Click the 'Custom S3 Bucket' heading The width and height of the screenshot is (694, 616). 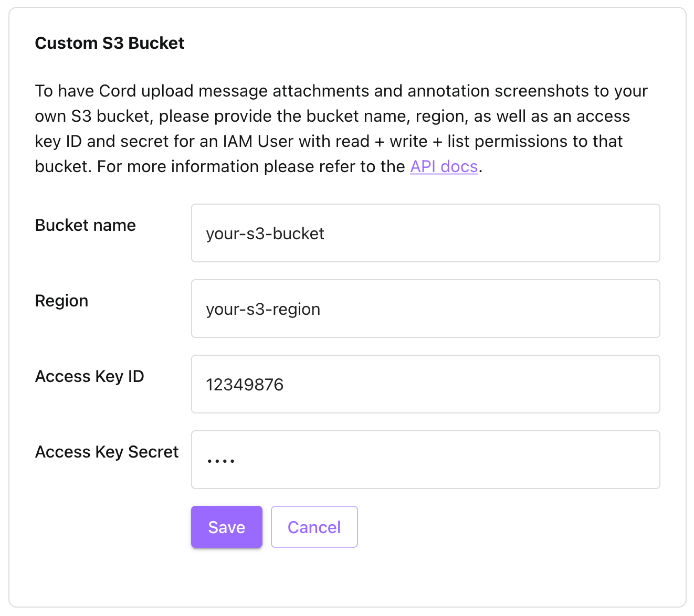point(110,43)
